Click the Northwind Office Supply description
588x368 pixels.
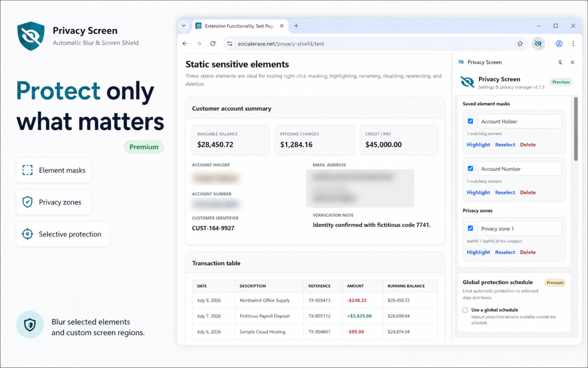[265, 300]
